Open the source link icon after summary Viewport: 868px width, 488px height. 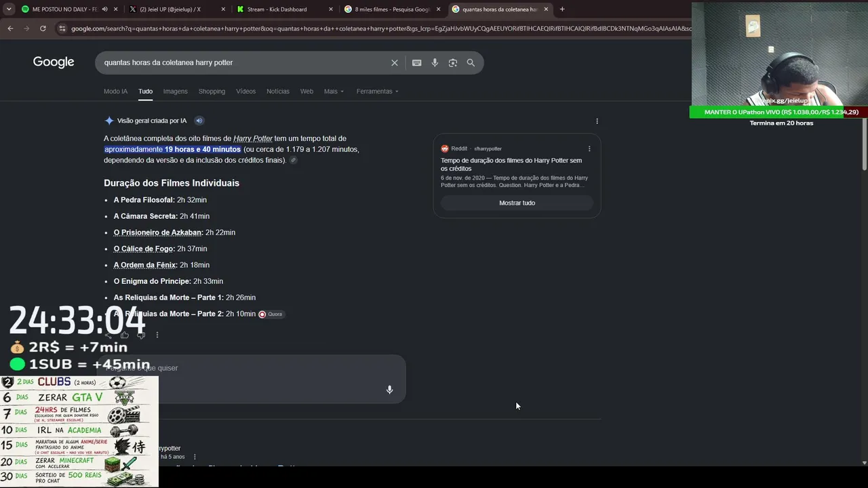293,161
